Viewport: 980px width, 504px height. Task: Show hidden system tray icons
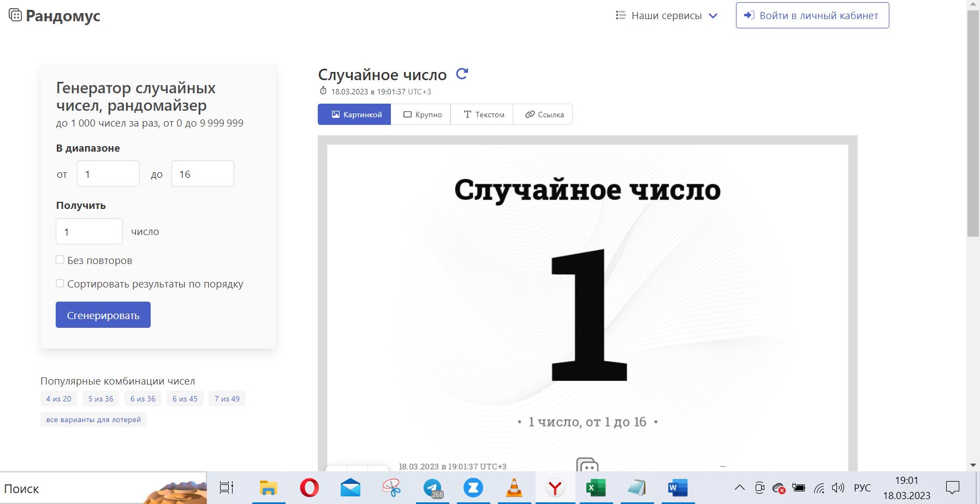pos(739,488)
